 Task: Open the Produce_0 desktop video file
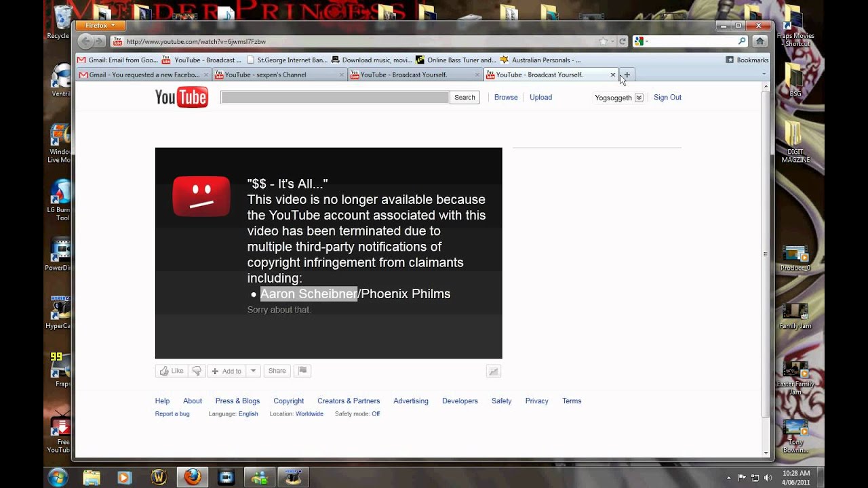point(795,258)
